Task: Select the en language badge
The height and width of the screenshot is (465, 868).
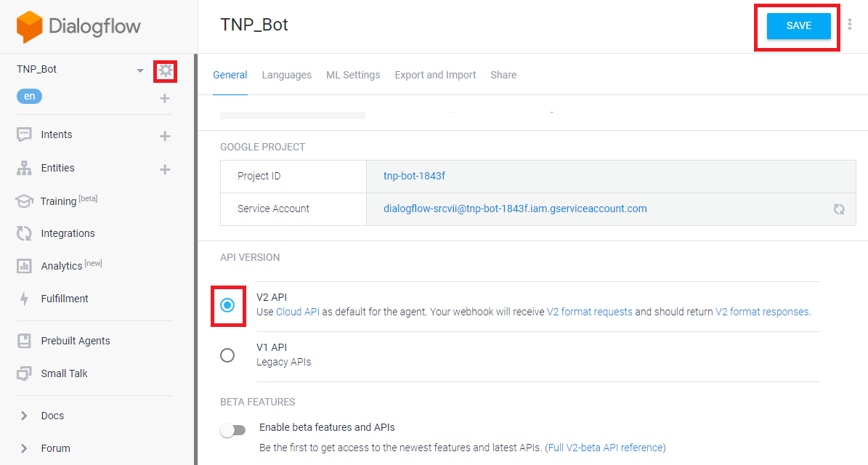Action: pos(29,97)
